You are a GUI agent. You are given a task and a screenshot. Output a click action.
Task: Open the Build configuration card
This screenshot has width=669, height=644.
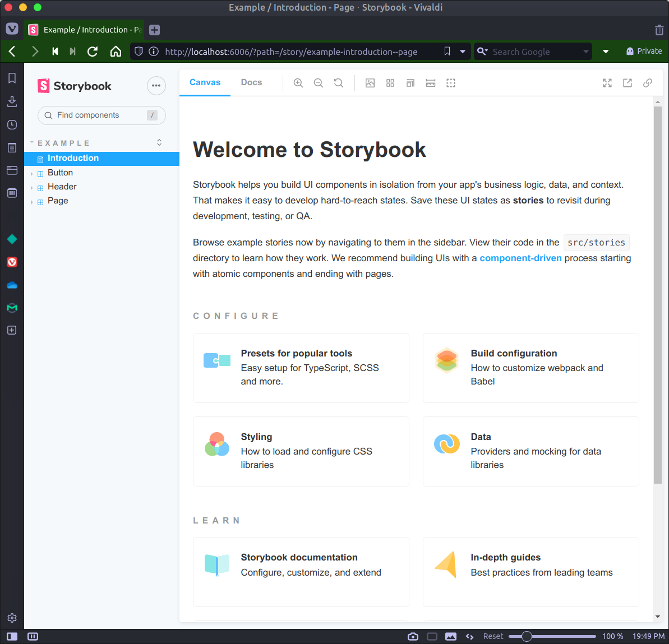click(530, 368)
